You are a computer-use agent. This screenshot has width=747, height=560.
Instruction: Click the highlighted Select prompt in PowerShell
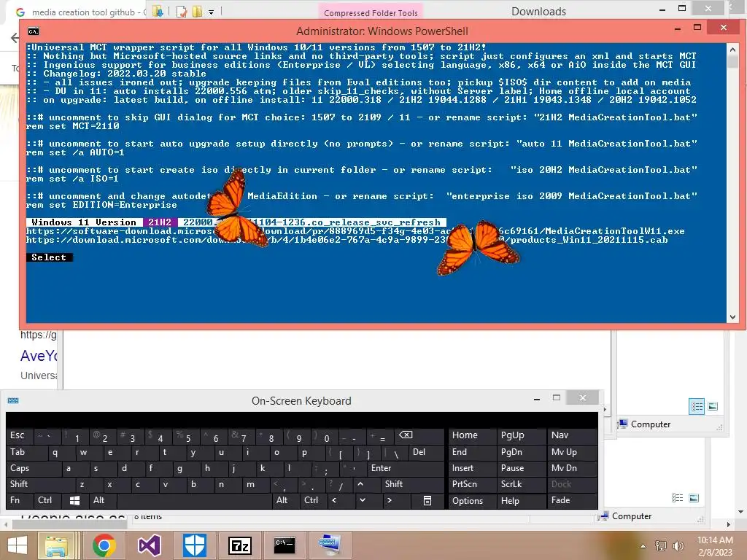tap(49, 257)
